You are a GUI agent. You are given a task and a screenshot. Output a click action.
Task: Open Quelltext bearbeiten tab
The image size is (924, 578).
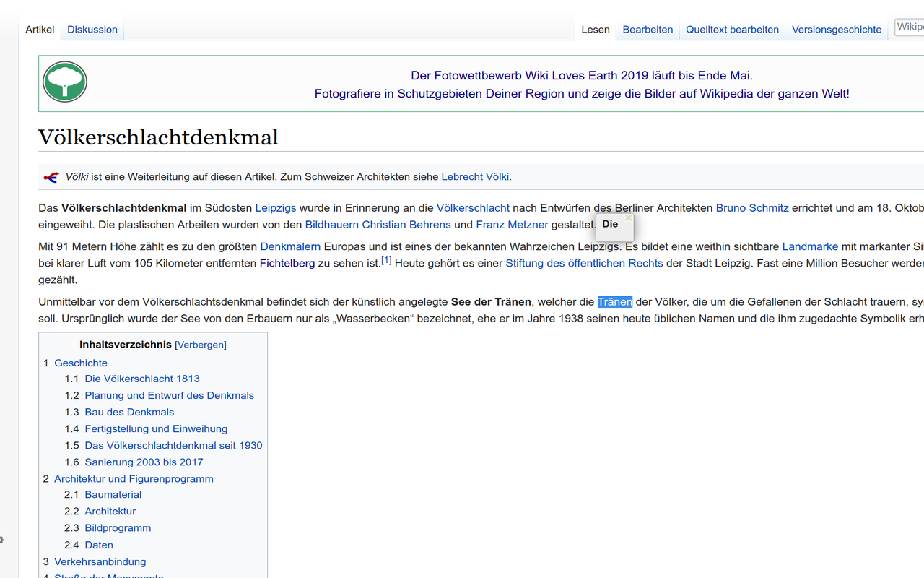tap(732, 30)
